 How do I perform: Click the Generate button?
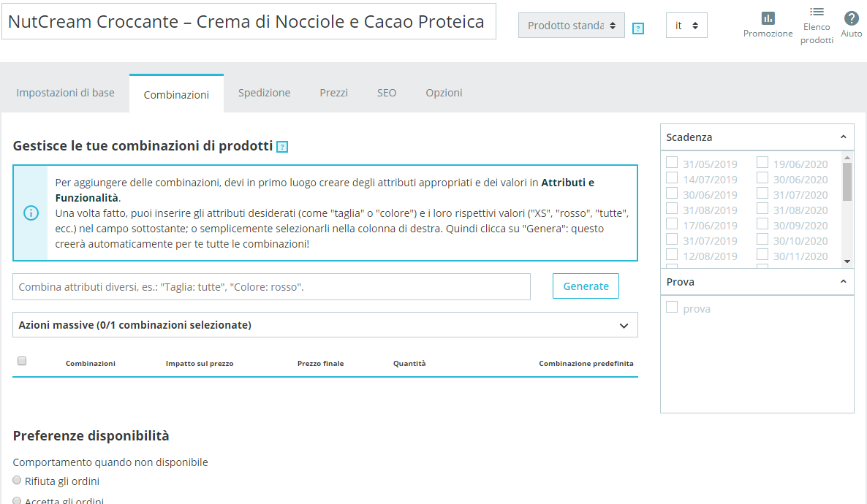(586, 286)
